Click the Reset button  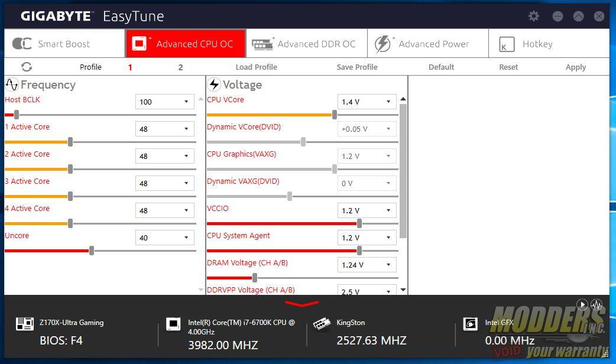pos(508,67)
